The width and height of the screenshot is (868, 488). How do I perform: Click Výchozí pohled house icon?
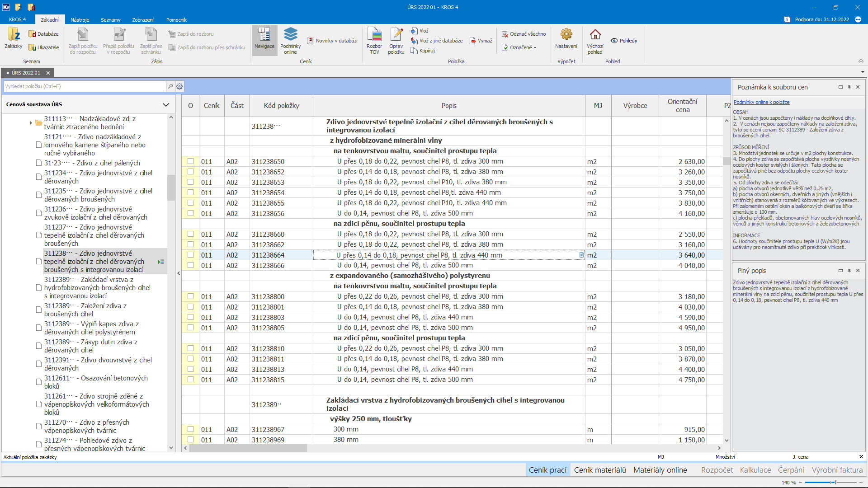[x=595, y=34]
